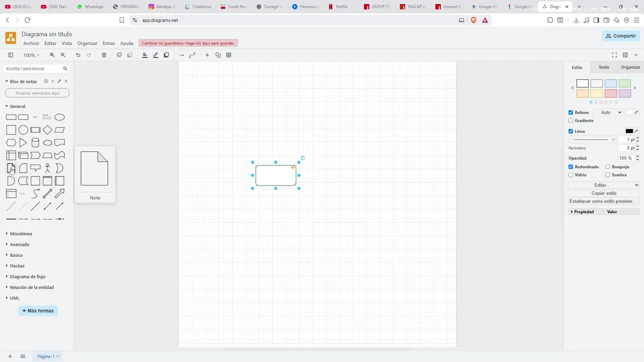Open the fill Auto dropdown

608,113
